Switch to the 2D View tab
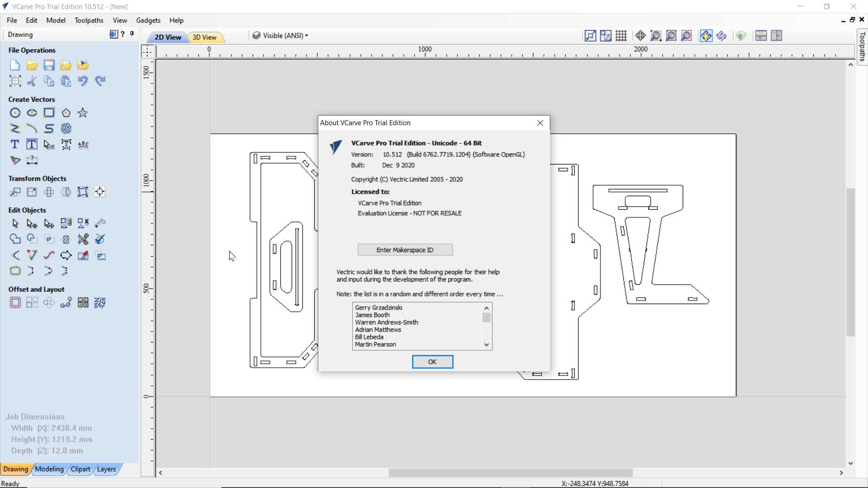This screenshot has height=488, width=868. [168, 37]
